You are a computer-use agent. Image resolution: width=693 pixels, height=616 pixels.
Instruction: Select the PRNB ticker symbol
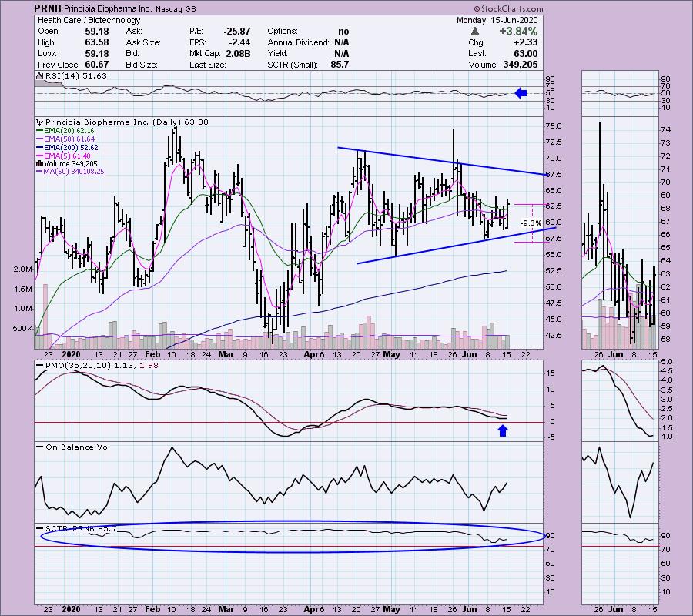click(x=49, y=8)
